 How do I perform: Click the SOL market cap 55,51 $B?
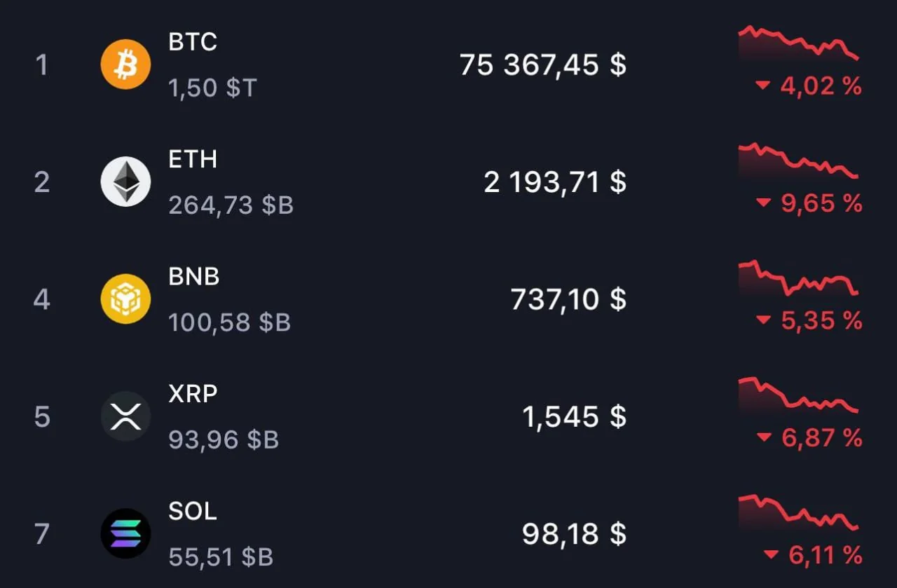click(x=221, y=557)
